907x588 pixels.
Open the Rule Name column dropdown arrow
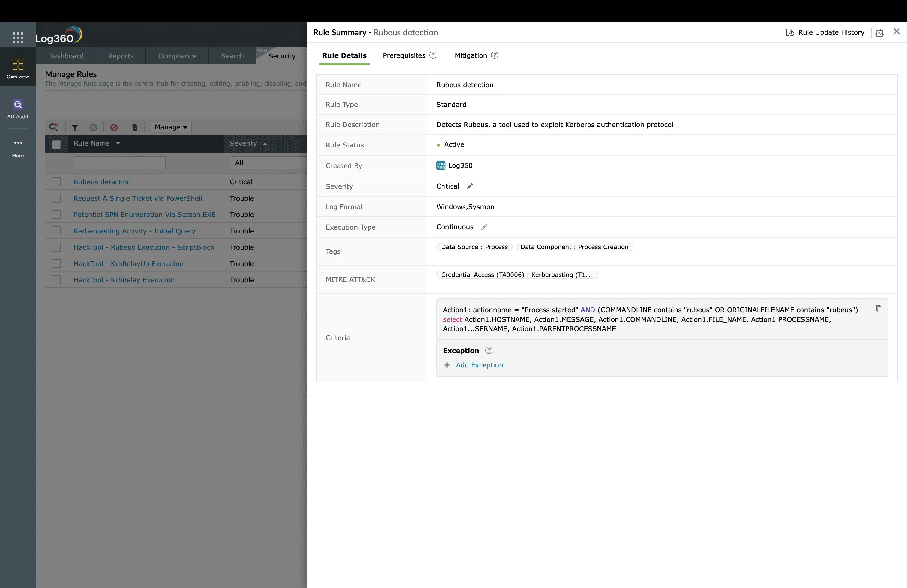point(118,144)
